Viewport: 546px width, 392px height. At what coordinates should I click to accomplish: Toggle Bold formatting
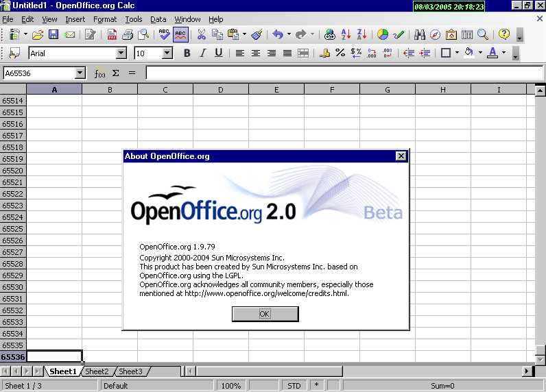pos(187,53)
